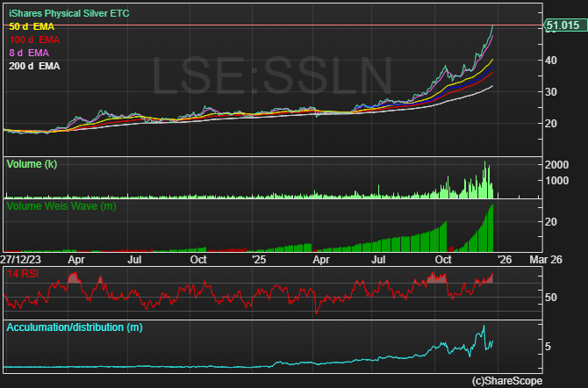588x388 pixels.
Task: Jump to the '26 year marker
Action: click(x=506, y=259)
